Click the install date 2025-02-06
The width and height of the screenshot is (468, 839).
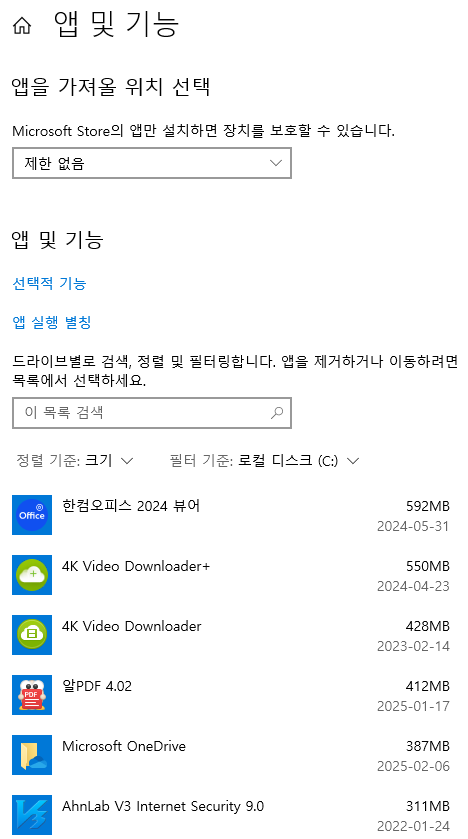[413, 766]
